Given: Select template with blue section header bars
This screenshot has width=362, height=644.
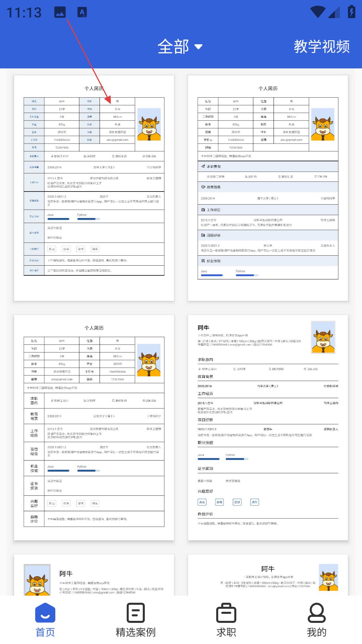Looking at the screenshot, I should (268, 188).
